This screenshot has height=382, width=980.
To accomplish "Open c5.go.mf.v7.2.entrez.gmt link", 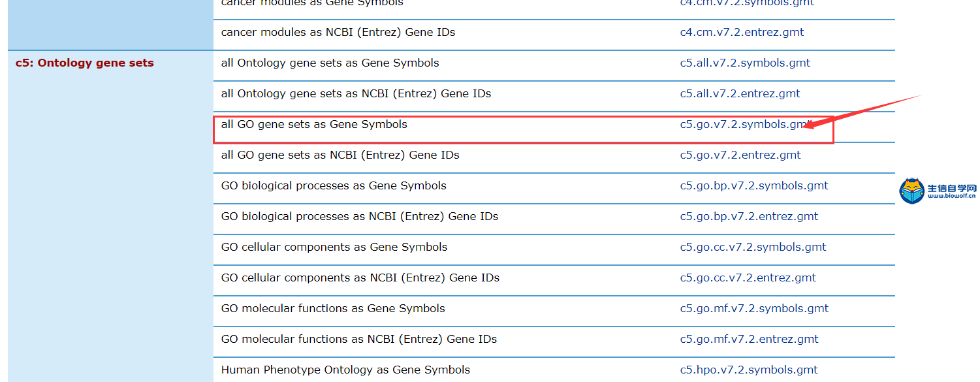I will pos(749,340).
